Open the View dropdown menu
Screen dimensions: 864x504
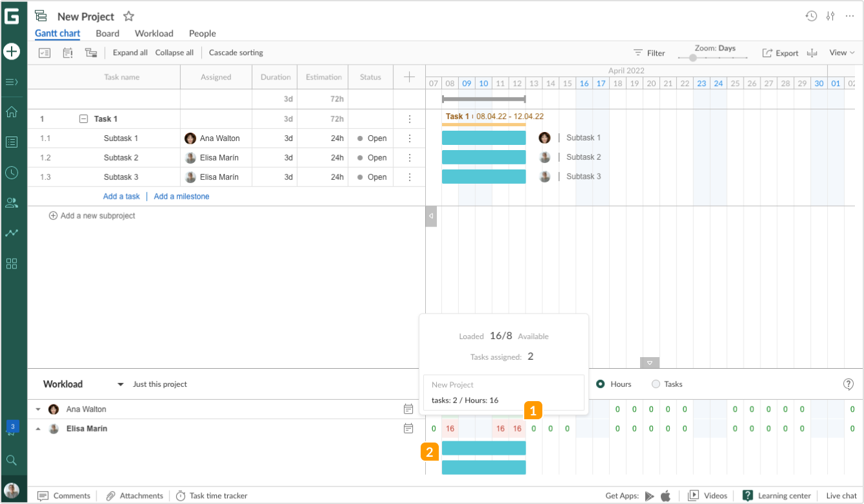[x=841, y=52]
